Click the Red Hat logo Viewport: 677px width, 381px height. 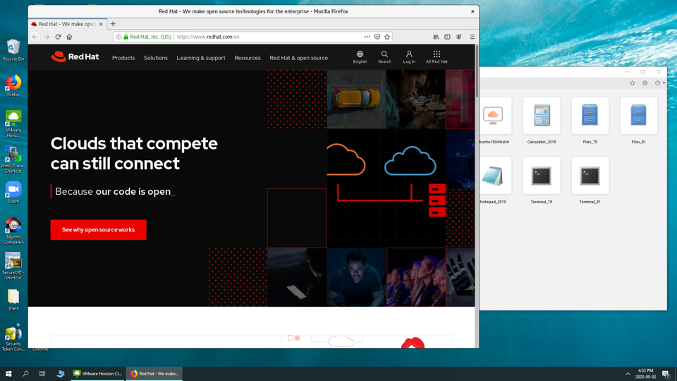(x=75, y=57)
